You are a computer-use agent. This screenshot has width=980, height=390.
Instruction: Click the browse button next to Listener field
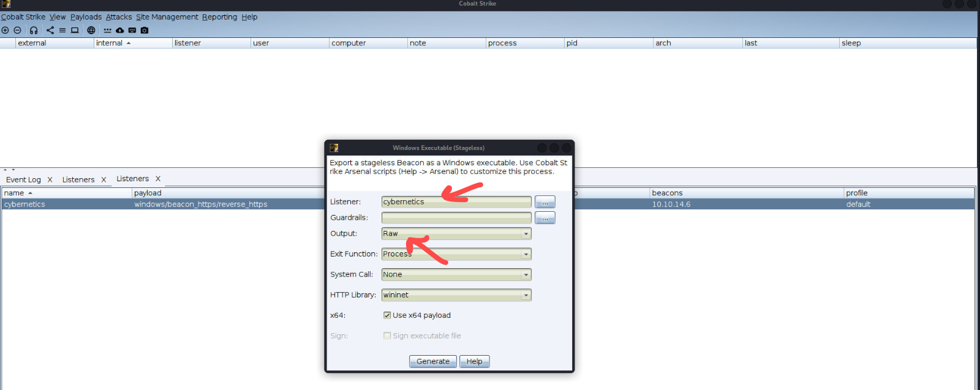(x=545, y=202)
